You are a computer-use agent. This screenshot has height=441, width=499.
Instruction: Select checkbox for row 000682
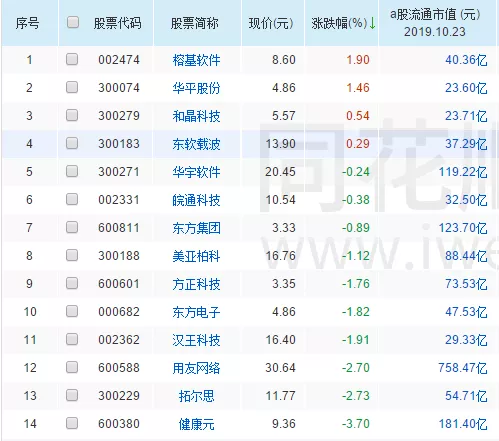(x=72, y=311)
